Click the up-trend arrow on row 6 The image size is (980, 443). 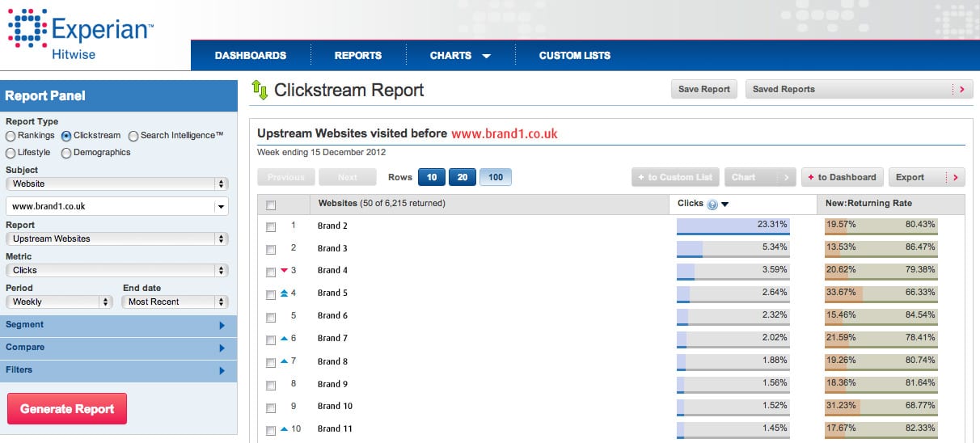284,339
